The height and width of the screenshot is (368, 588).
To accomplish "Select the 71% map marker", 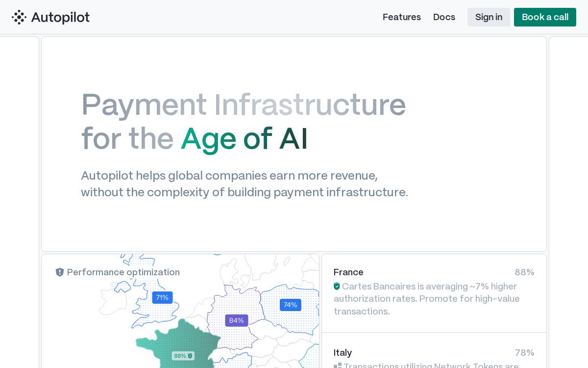I will tap(162, 297).
